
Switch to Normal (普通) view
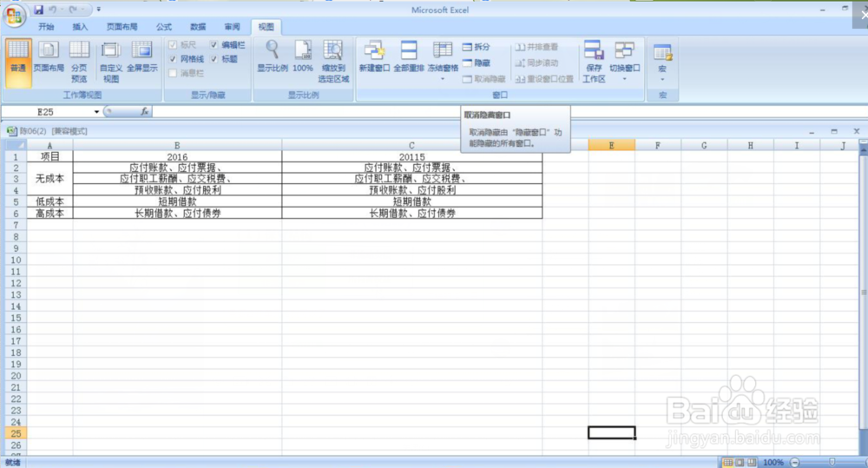point(17,63)
